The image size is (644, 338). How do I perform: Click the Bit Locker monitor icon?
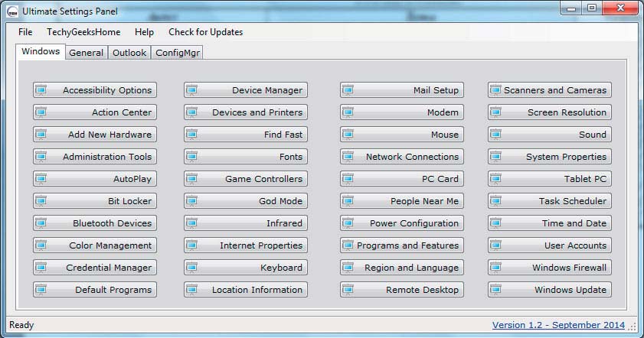coord(41,200)
